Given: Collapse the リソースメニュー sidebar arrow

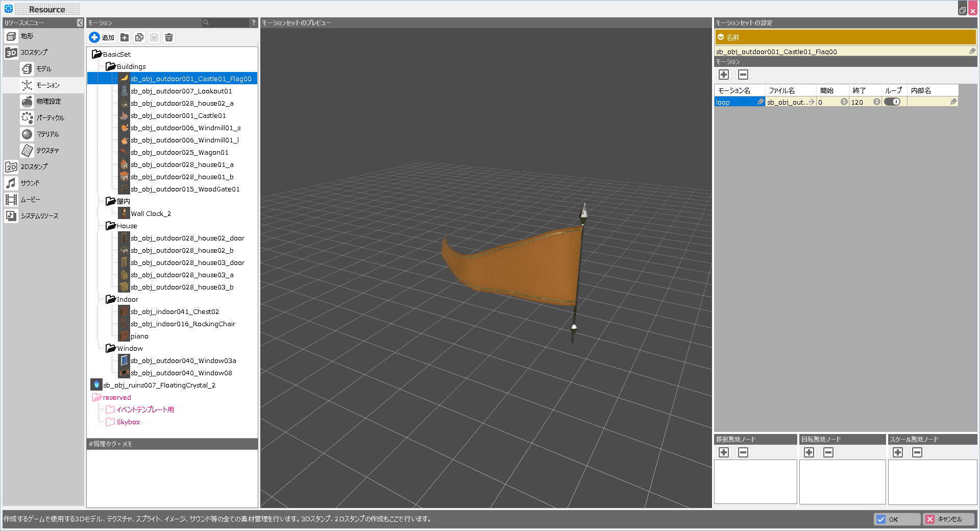Looking at the screenshot, I should 80,22.
